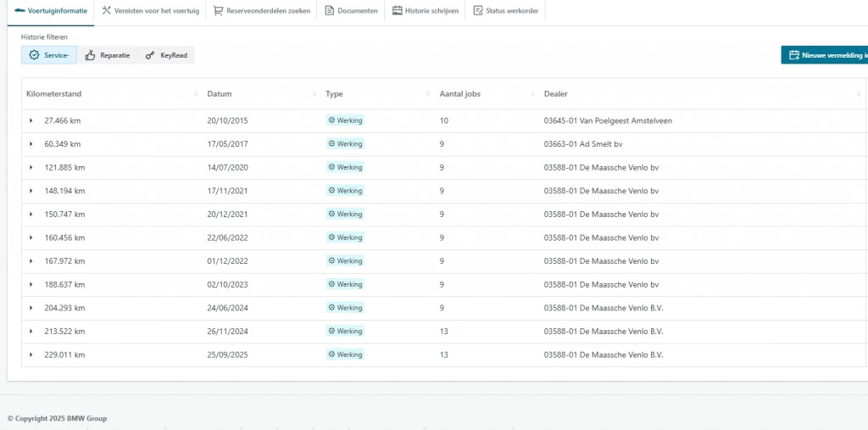This screenshot has height=430, width=868.
Task: Click the car icon on Voertuiginformatie tab
Action: click(19, 11)
